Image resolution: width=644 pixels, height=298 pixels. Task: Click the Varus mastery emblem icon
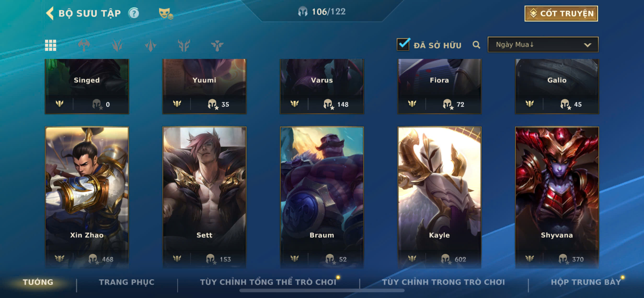[x=294, y=103]
